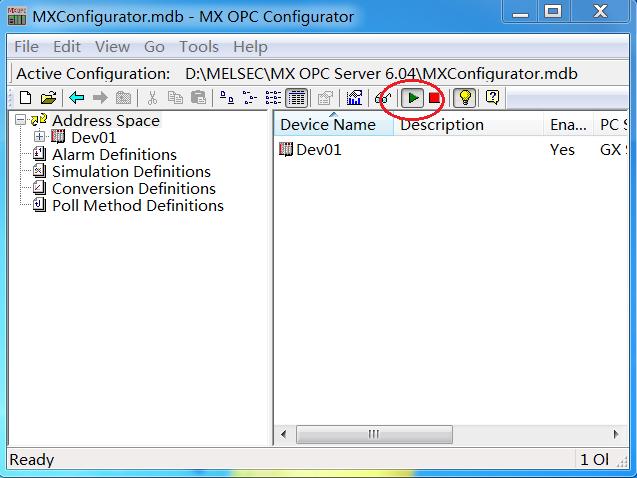Click the Address Space node icon
637x478 pixels.
pyautogui.click(x=39, y=120)
